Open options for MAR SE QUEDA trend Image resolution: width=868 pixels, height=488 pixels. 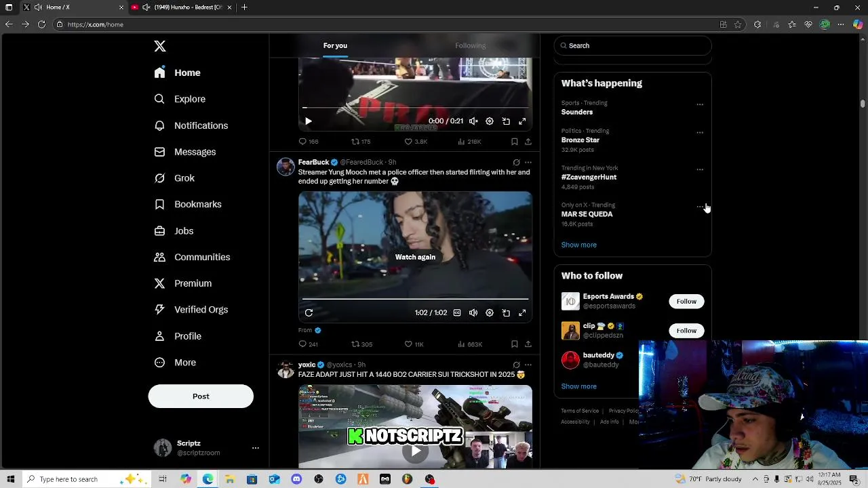700,206
